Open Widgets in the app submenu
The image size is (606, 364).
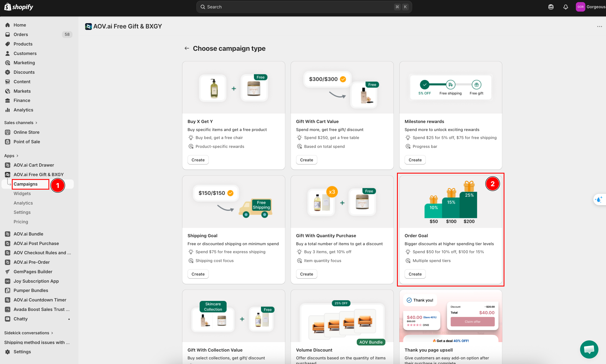coord(22,194)
